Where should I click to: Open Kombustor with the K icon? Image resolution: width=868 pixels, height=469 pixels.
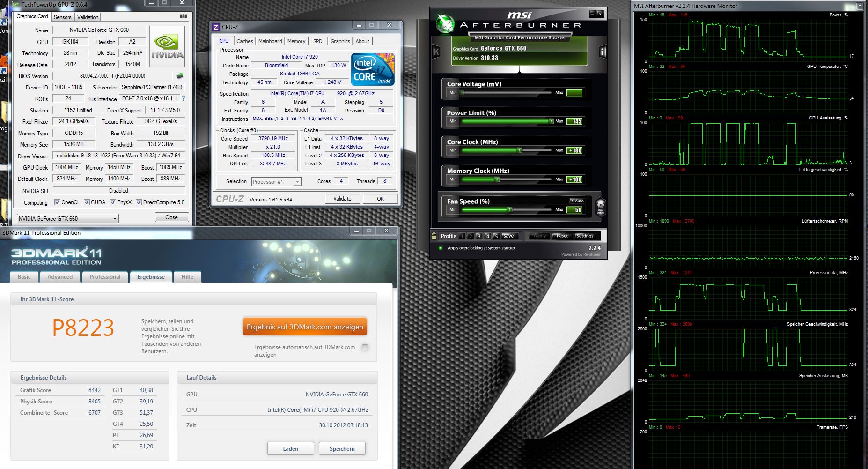[x=436, y=52]
